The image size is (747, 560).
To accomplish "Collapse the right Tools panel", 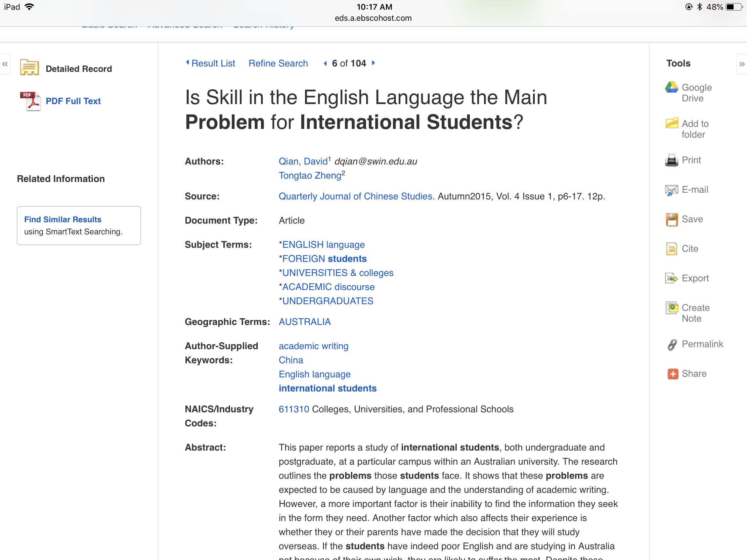I will 742,64.
